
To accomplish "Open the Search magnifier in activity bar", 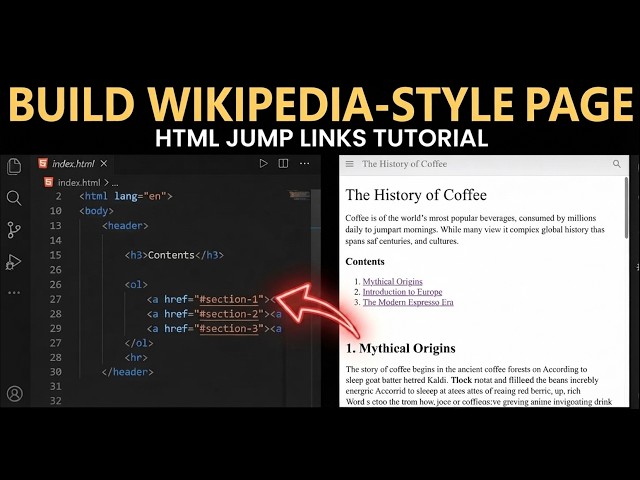I will [x=14, y=198].
